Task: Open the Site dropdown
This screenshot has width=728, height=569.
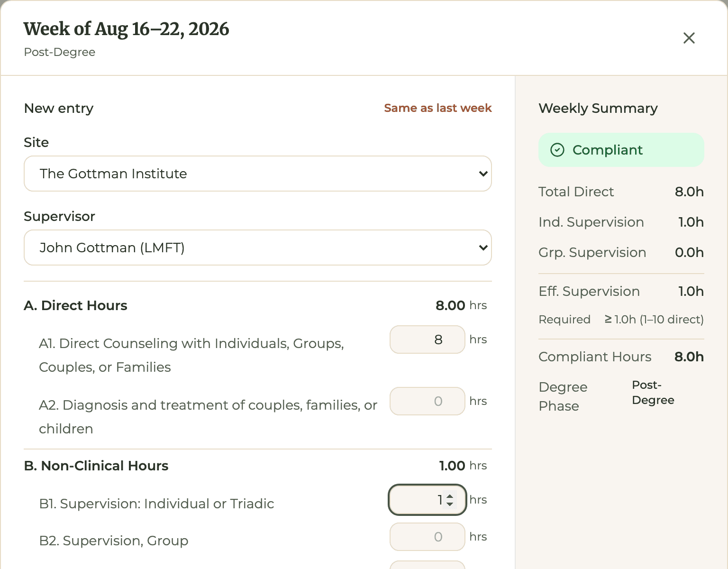Action: point(258,174)
